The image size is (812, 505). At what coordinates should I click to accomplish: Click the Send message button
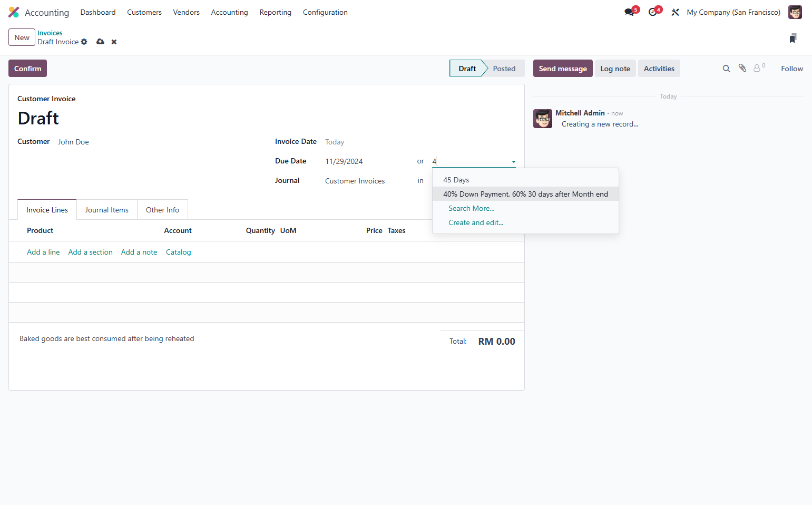[563, 69]
